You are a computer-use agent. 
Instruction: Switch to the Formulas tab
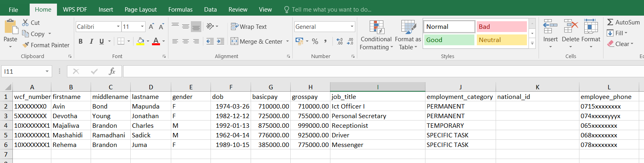coord(180,10)
